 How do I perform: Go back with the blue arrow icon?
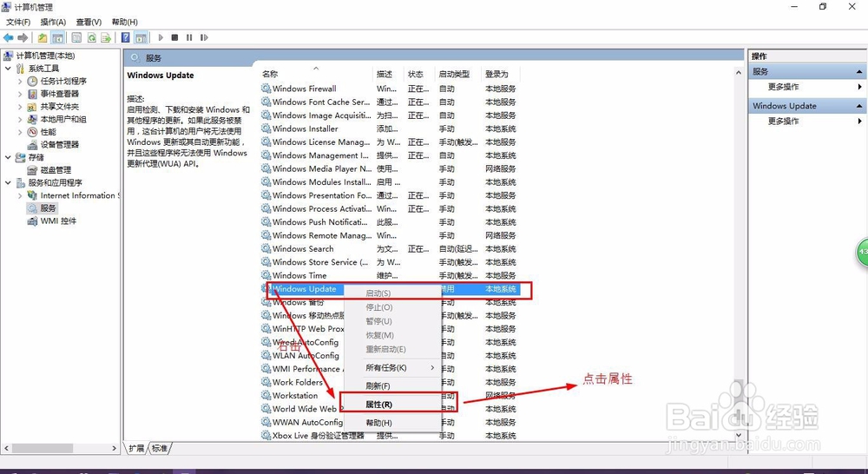(x=8, y=37)
